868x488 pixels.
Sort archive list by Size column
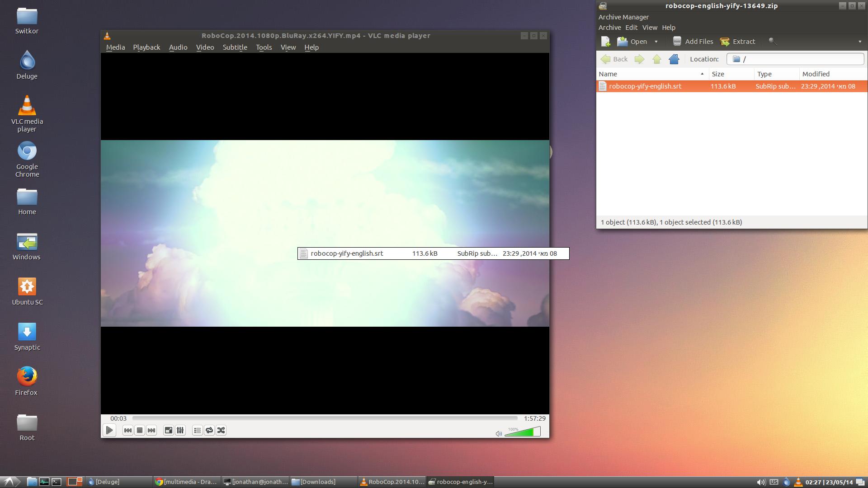731,74
